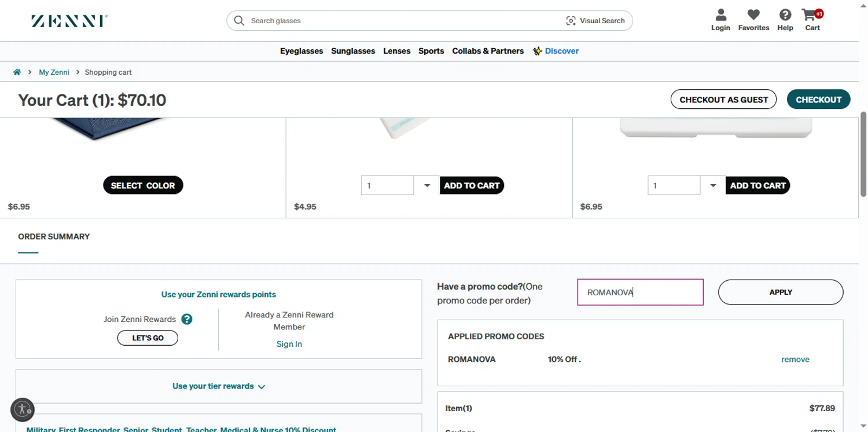Open the Help question mark icon
This screenshot has height=432, width=868.
(x=785, y=20)
